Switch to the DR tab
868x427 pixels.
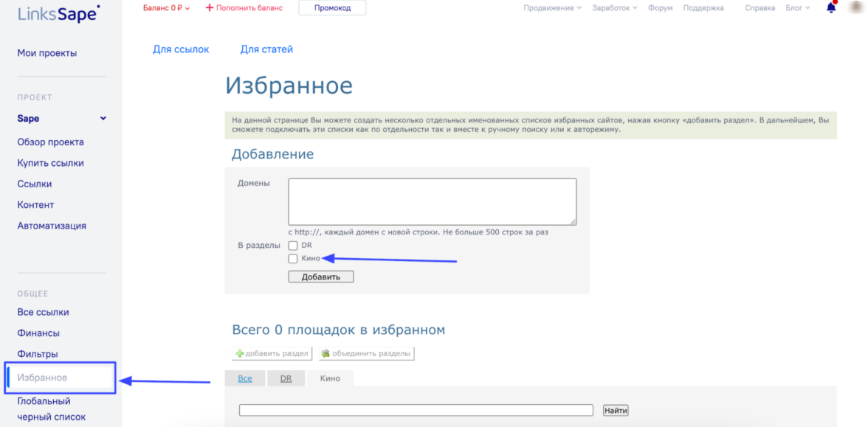286,378
